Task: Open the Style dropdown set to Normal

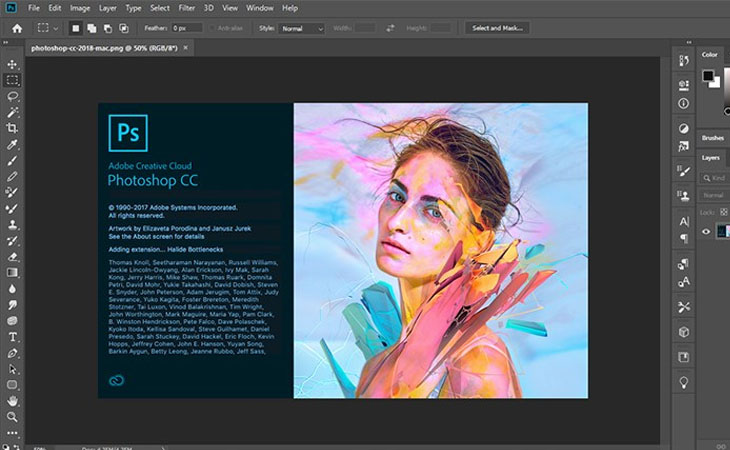Action: (301, 28)
